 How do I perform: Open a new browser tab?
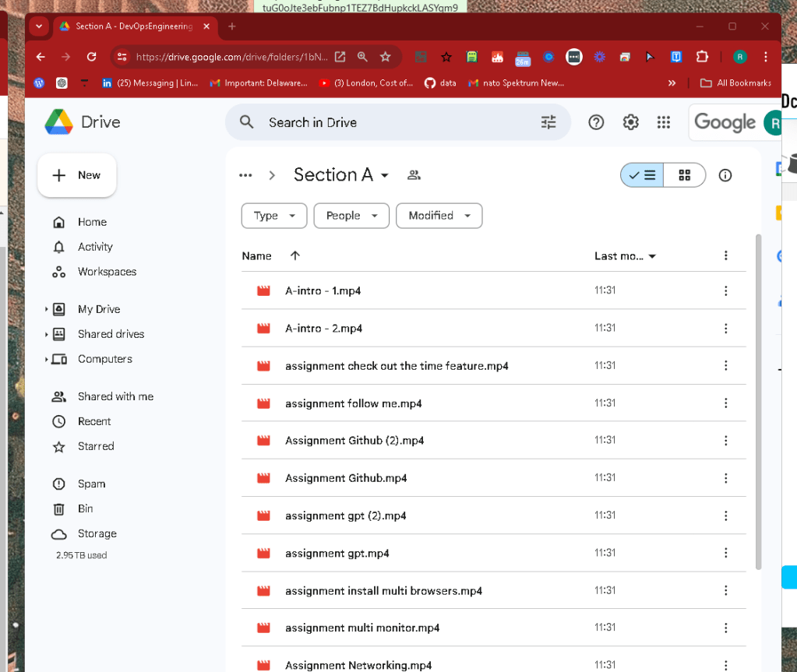point(232,26)
